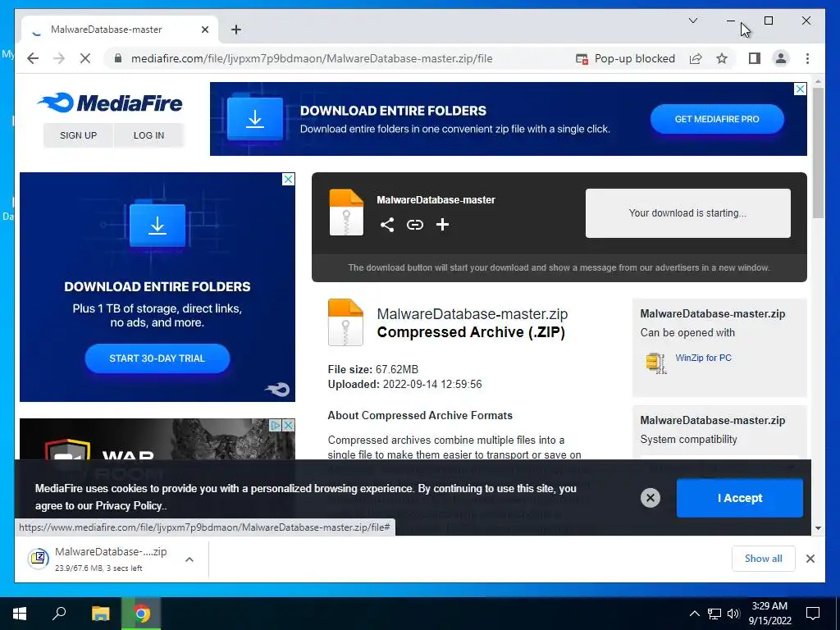Viewport: 840px width, 630px height.
Task: Select the MalwareDatabase-master.zip filename text
Action: [472, 313]
